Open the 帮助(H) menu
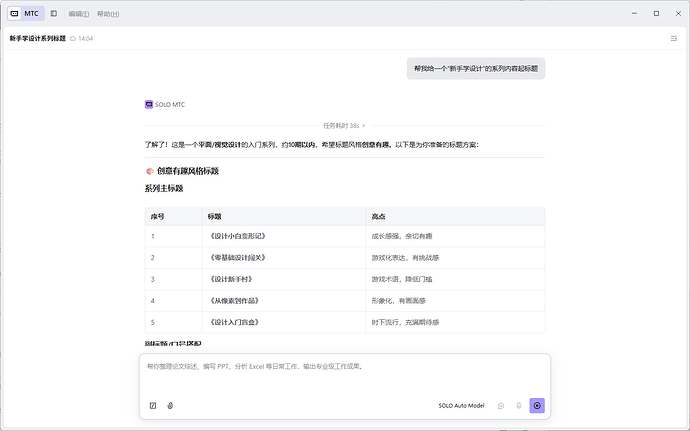 click(x=108, y=14)
